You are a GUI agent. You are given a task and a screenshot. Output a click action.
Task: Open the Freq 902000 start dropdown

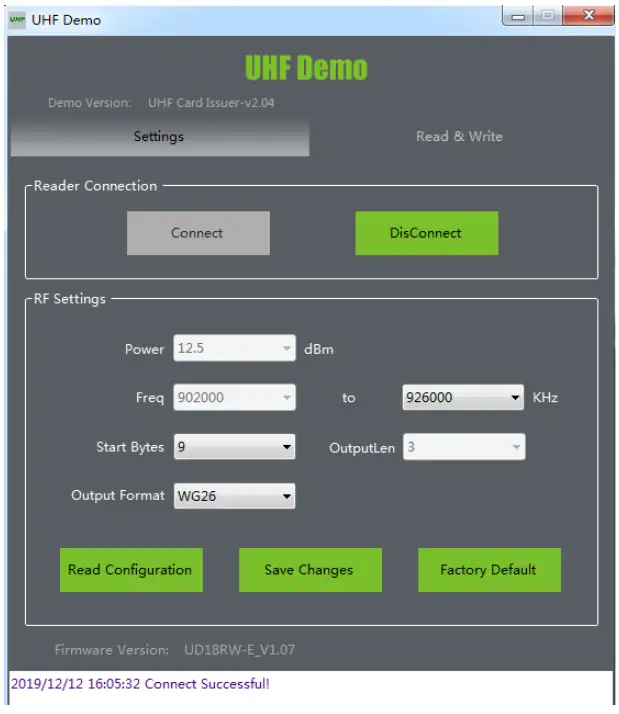click(x=234, y=398)
